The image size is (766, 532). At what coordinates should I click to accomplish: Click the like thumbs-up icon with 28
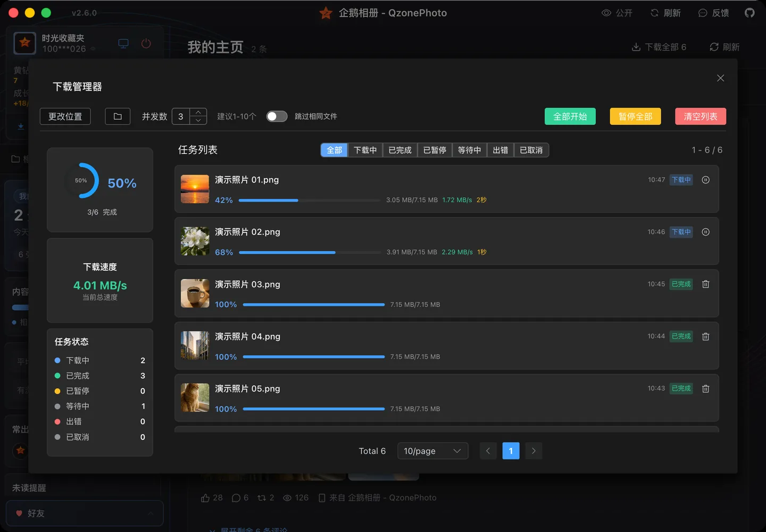(205, 498)
